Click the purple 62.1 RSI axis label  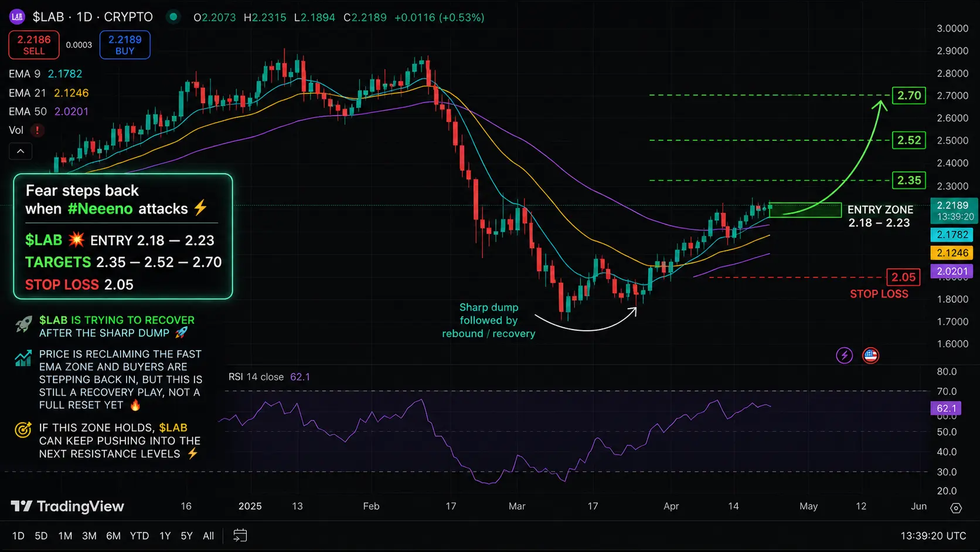click(947, 408)
